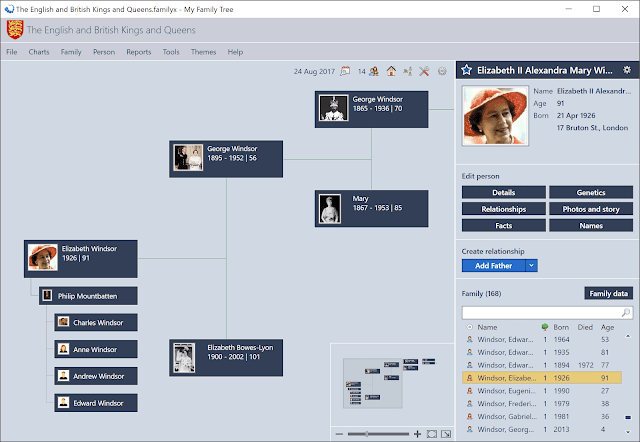Select George Windsor 1865 - 1936 box
This screenshot has height=442, width=640.
[371, 109]
